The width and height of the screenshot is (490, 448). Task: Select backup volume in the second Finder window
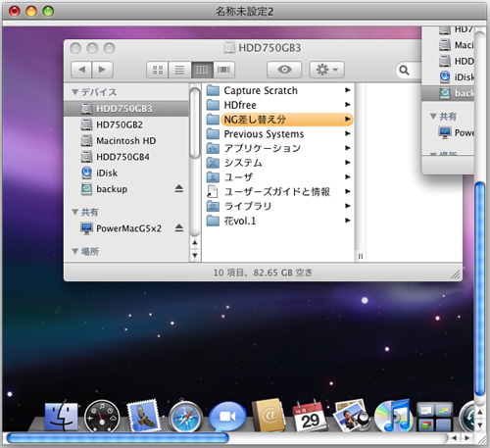click(x=448, y=93)
